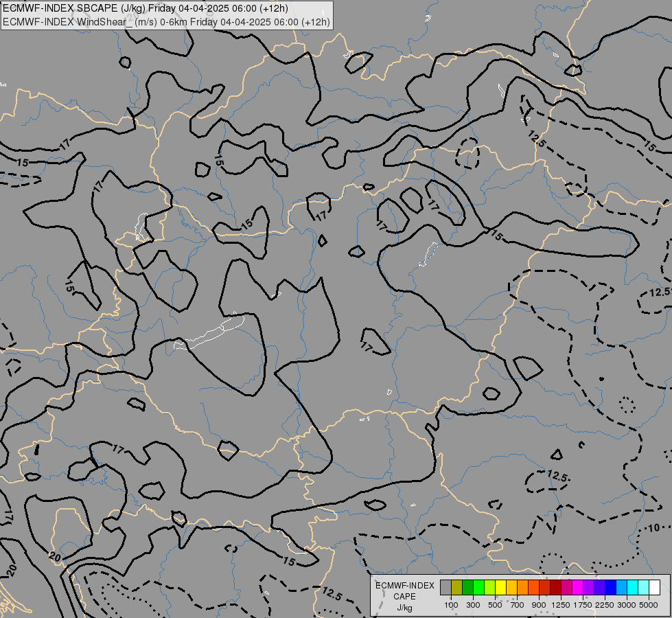Viewport: 672px width, 618px height.
Task: Click the WindShear 0-6km header line
Action: point(166,22)
